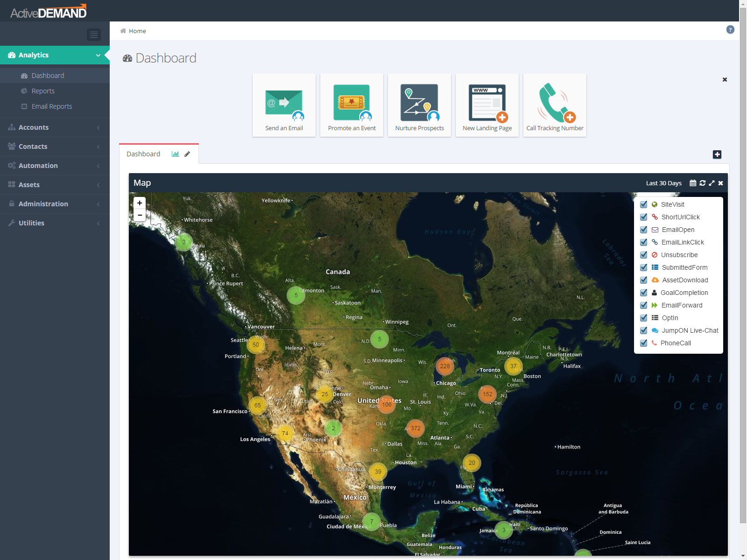Screen dimensions: 747x560
Task: Select the 25 cluster near Denver
Action: point(324,394)
